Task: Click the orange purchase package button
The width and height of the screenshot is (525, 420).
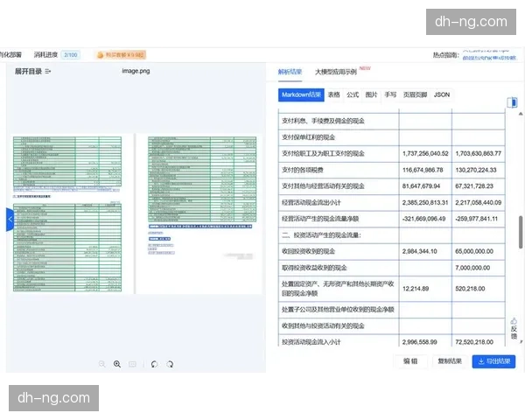Action: pos(121,54)
